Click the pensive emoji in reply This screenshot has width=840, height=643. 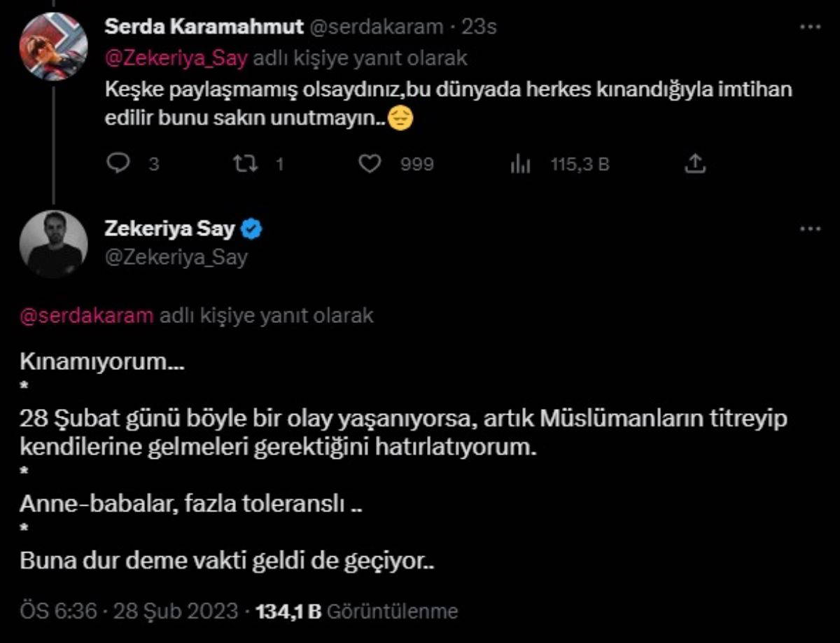tap(400, 120)
